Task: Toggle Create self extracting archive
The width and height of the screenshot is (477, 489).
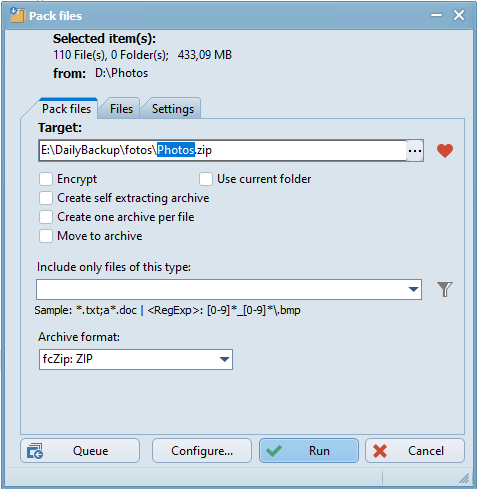Action: (x=46, y=198)
